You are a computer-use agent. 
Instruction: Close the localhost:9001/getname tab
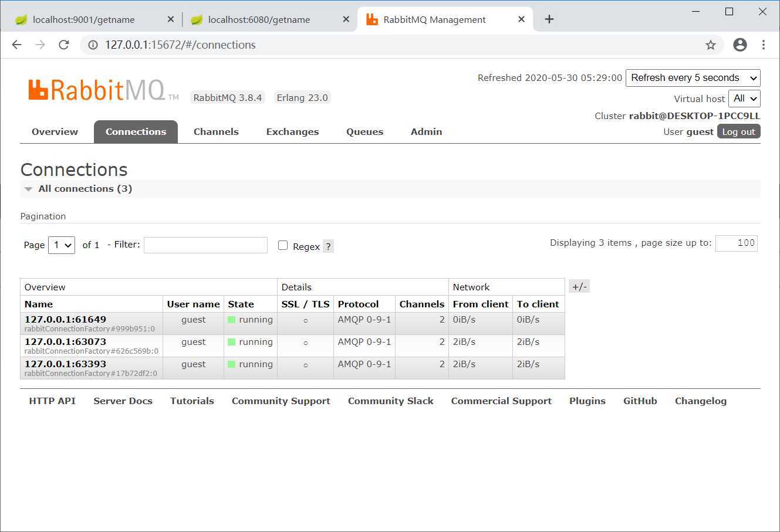point(171,19)
